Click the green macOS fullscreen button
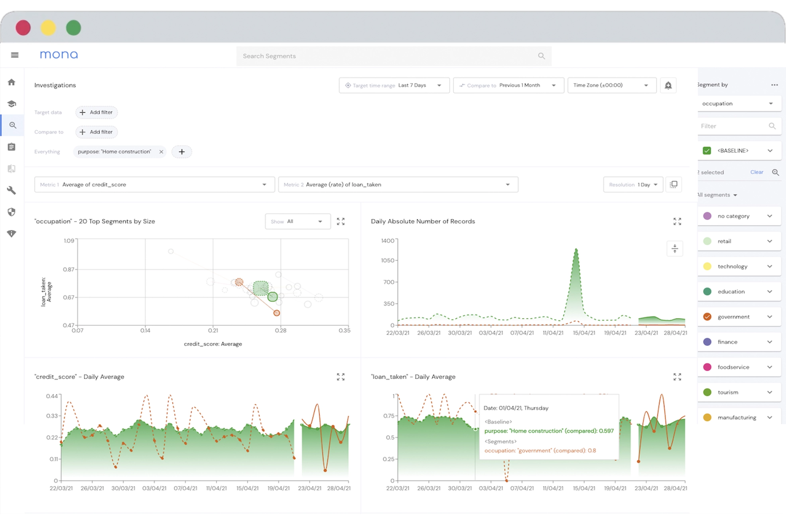 [x=73, y=28]
